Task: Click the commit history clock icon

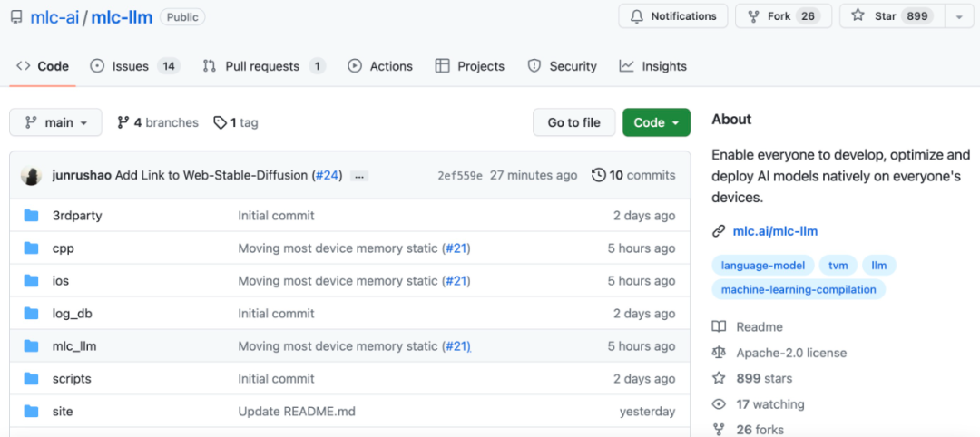Action: [598, 175]
